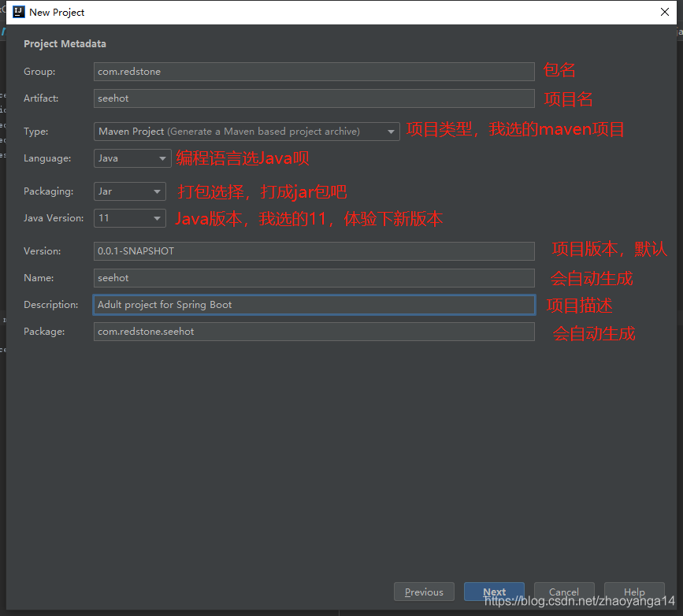
Task: Click the Name: label
Action: coord(39,278)
